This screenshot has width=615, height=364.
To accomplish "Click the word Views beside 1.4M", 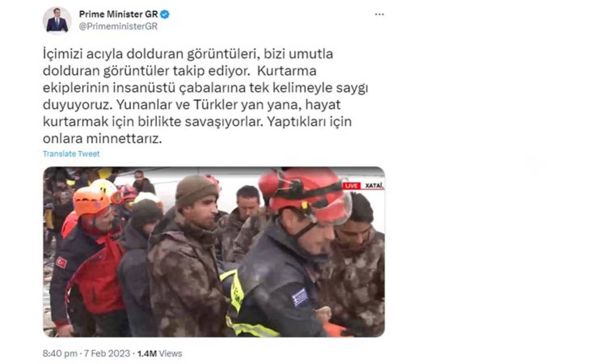I will coord(171,353).
